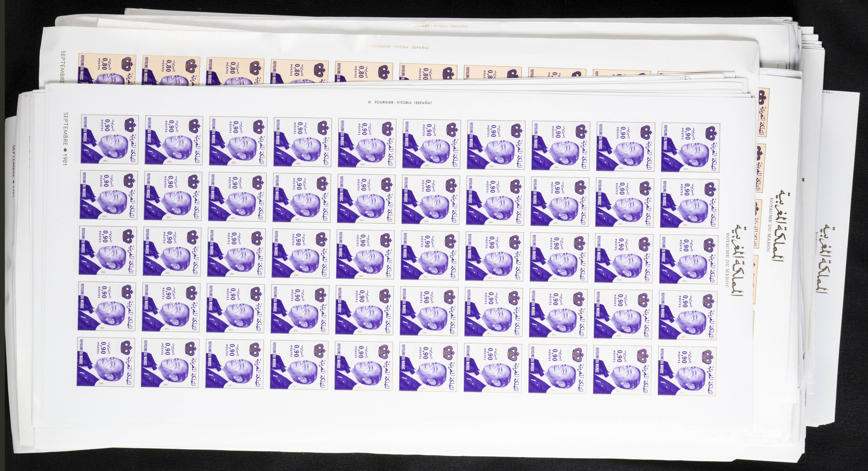Select first 0,90 stamp in the top row
The image size is (868, 471).
[x=110, y=140]
